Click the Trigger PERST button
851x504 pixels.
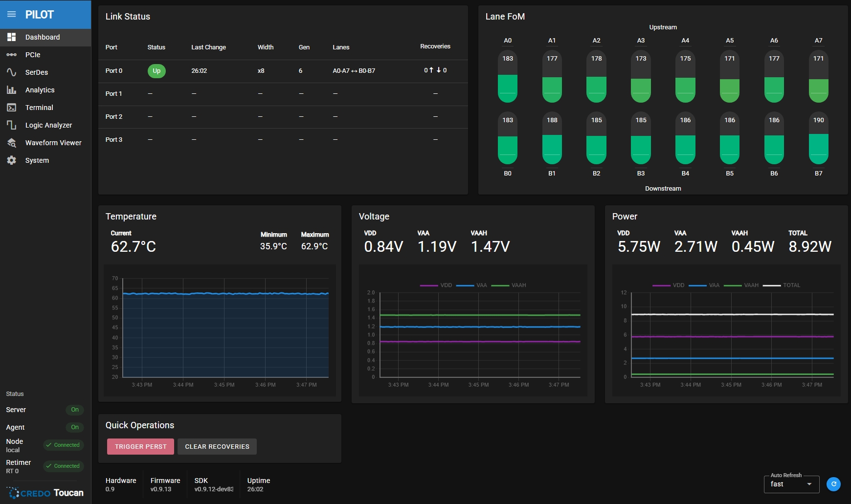coord(140,446)
